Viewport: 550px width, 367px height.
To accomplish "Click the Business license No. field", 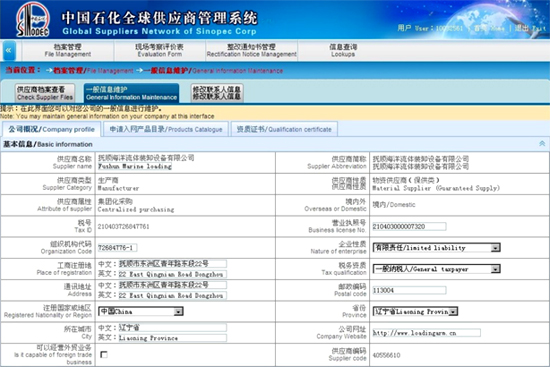I will click(x=409, y=226).
